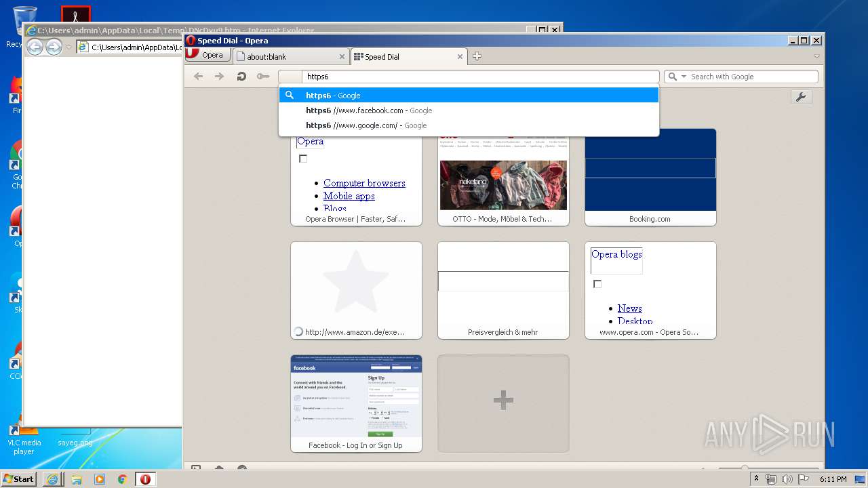Click the Show desktop button
This screenshot has height=488, width=868.
click(x=860, y=479)
